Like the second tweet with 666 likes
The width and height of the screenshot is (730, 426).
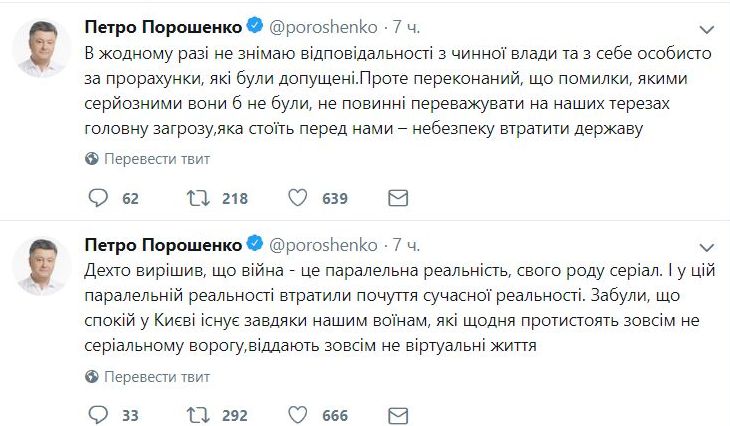click(x=297, y=415)
